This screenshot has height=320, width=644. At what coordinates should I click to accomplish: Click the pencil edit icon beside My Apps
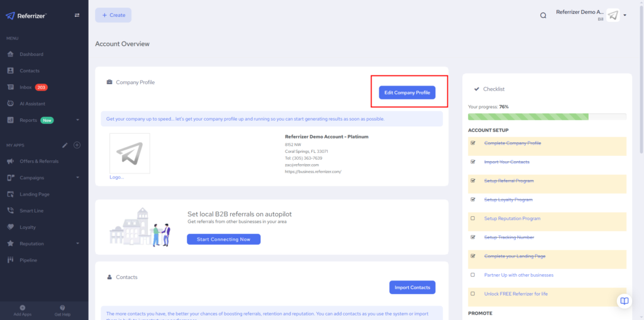pyautogui.click(x=64, y=145)
